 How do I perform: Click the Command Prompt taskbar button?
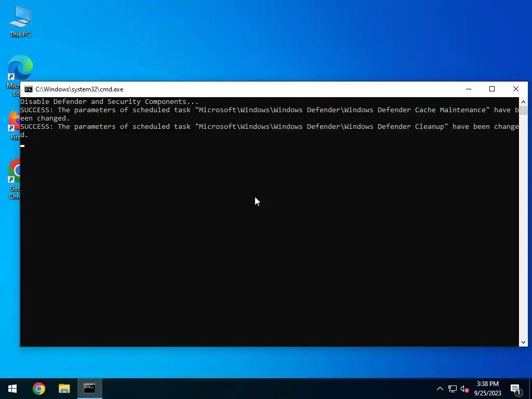point(89,389)
